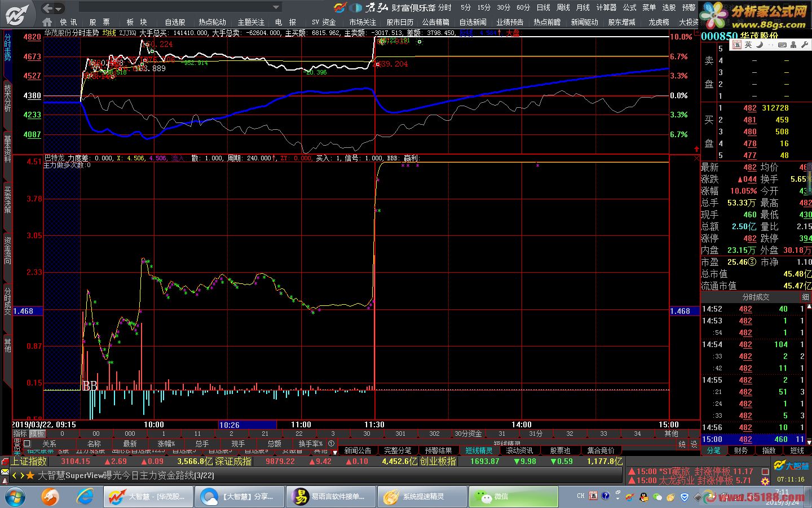Image resolution: width=812 pixels, height=508 pixels.
Task: Click the 大智慧 logo in status bar
Action: (791, 466)
